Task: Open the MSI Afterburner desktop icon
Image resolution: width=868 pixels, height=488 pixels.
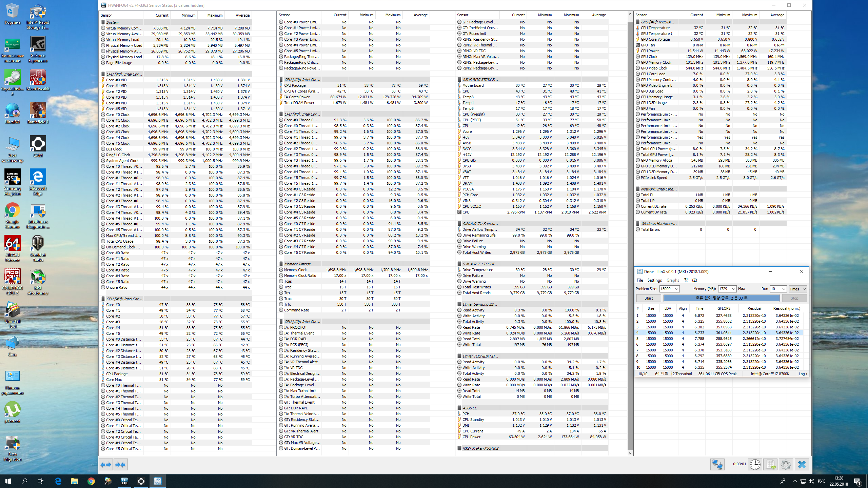Action: (x=38, y=282)
